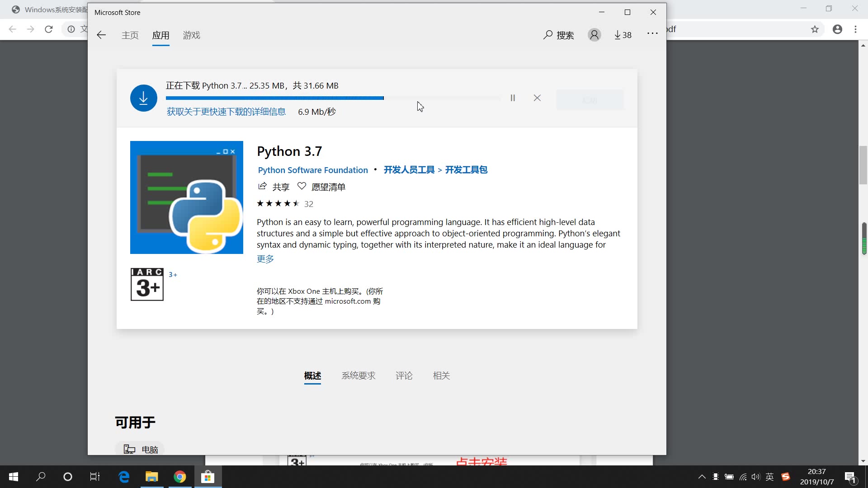Screen dimensions: 868x488
Task: Click the browser tab titled Windows系统安装
Action: 50,9
